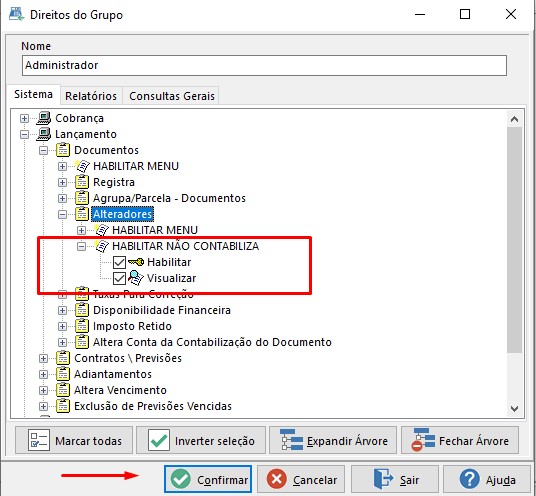Image resolution: width=536 pixels, height=496 pixels.
Task: Expand the Registra tree node
Action: [x=62, y=182]
